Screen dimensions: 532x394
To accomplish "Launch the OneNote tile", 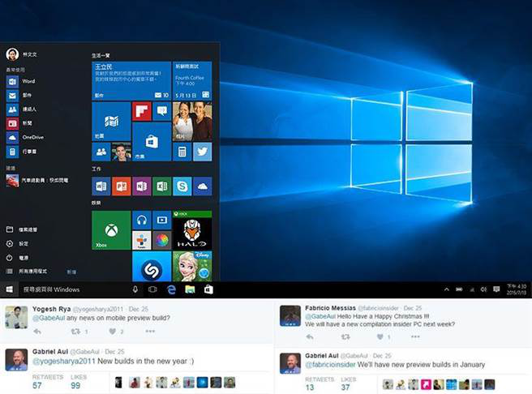I will pos(141,186).
